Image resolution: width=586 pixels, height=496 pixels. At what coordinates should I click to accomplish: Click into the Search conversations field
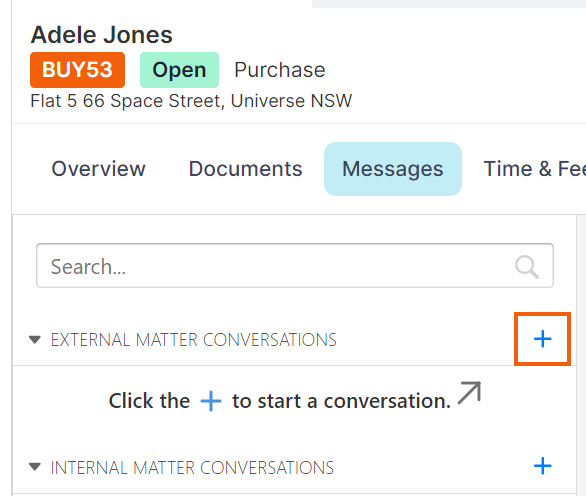(295, 265)
